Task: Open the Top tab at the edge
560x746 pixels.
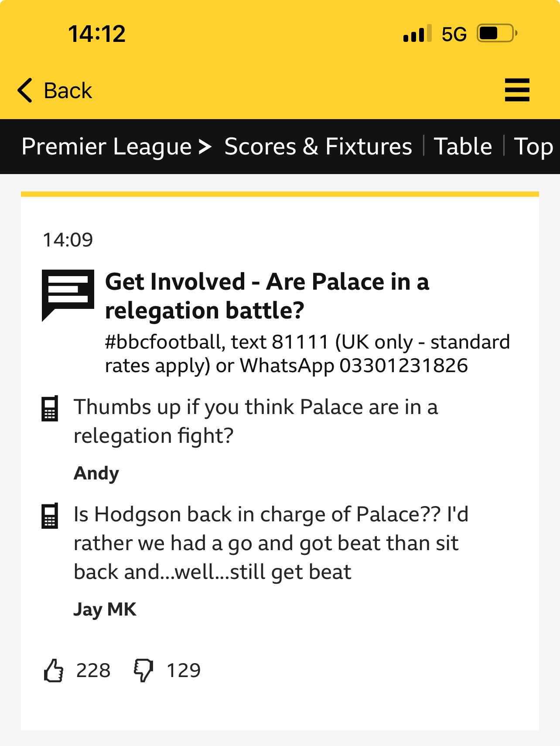Action: tap(534, 147)
